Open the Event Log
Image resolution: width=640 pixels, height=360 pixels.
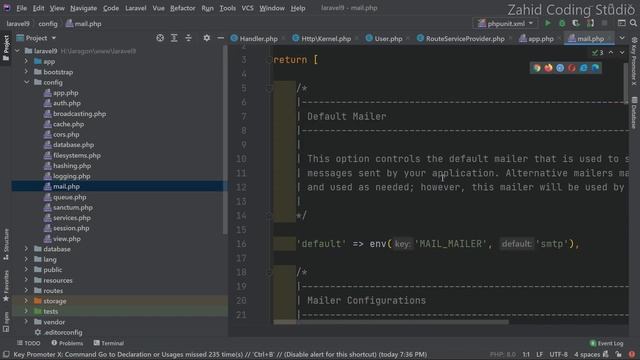607,343
